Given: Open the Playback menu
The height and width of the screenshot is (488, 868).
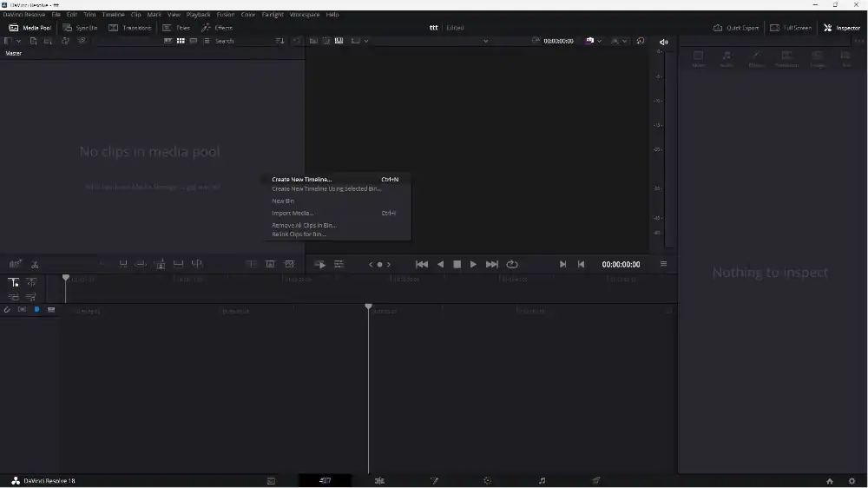Looking at the screenshot, I should (198, 15).
